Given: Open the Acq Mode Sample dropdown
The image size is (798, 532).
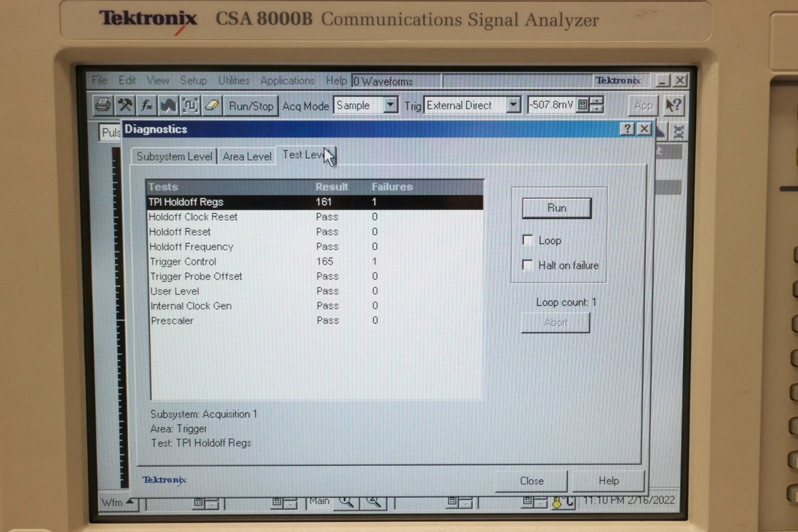Looking at the screenshot, I should point(391,105).
